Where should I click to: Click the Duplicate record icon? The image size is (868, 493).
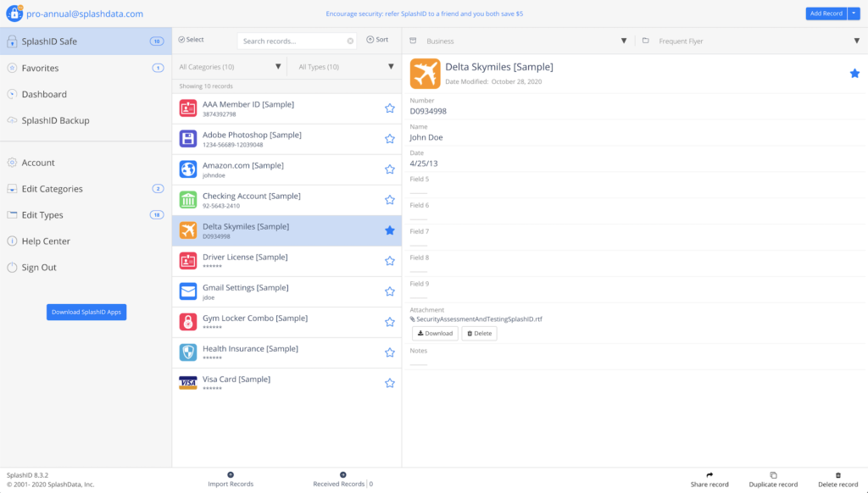[773, 475]
